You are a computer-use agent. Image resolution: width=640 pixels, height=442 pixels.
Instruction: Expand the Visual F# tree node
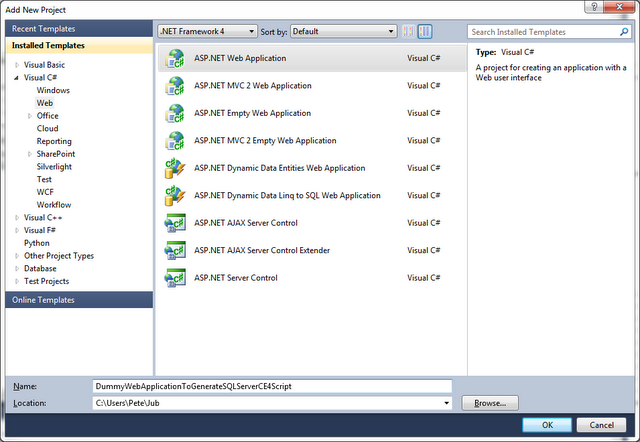(17, 230)
